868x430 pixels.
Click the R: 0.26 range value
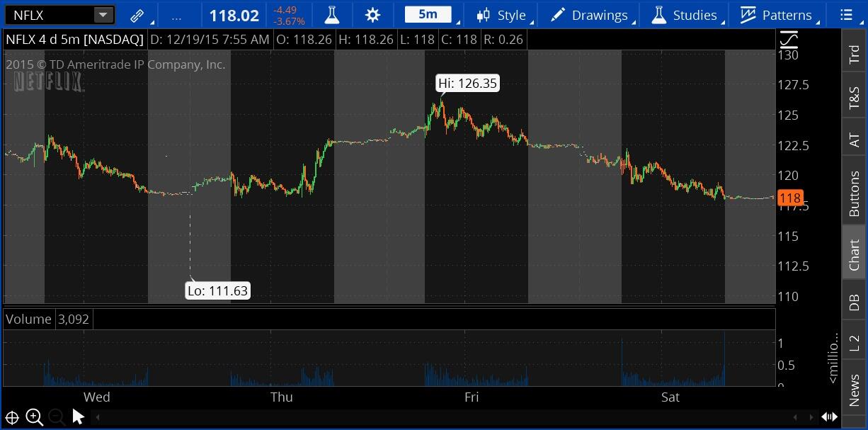click(x=503, y=40)
